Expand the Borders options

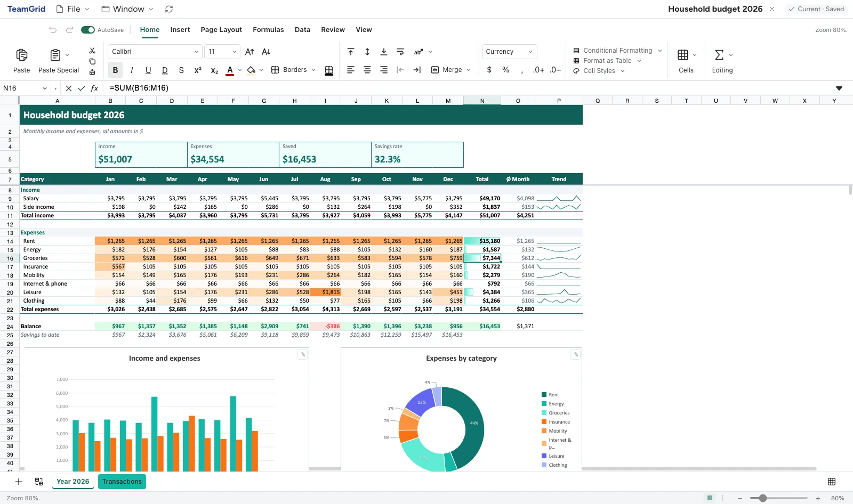pos(313,70)
